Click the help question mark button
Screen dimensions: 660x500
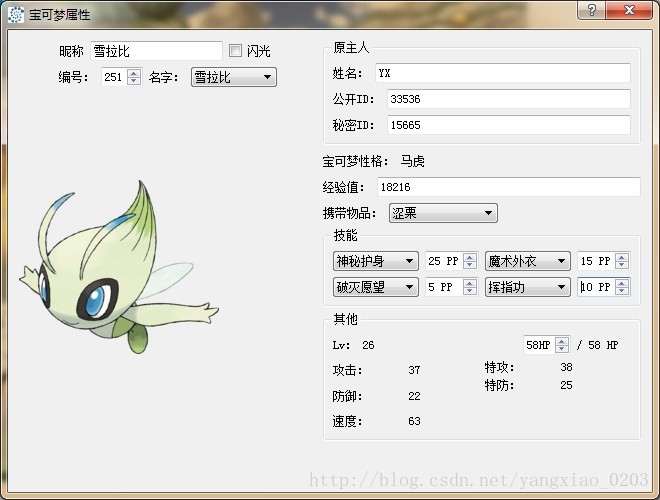[591, 10]
